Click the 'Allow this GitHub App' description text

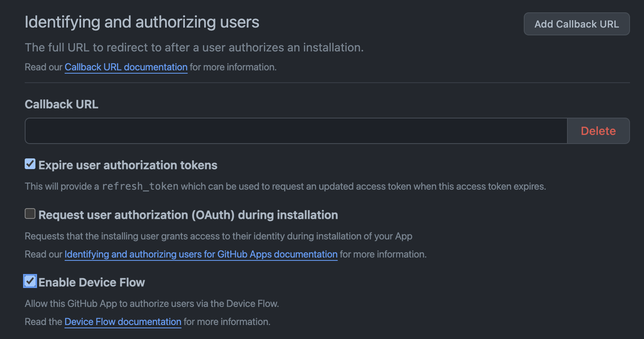coord(152,304)
